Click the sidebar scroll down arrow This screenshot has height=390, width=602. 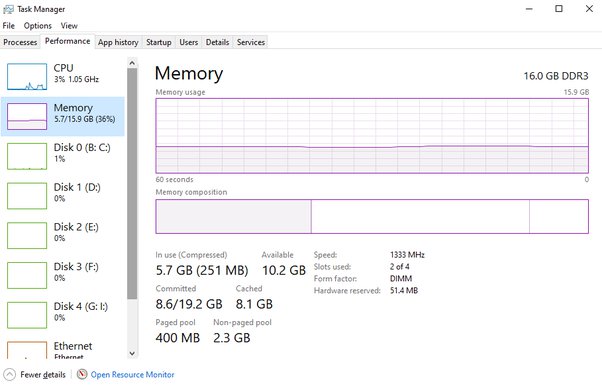tap(132, 353)
